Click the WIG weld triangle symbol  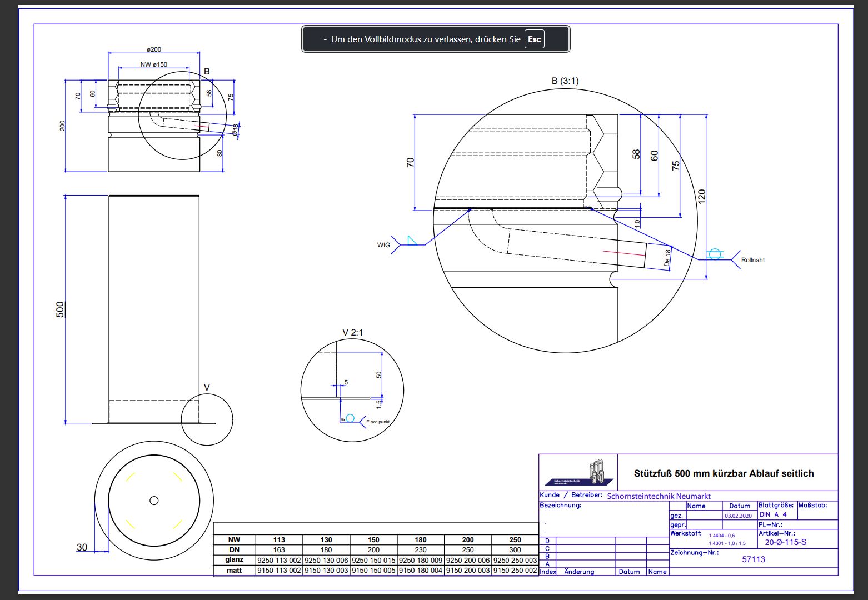411,241
